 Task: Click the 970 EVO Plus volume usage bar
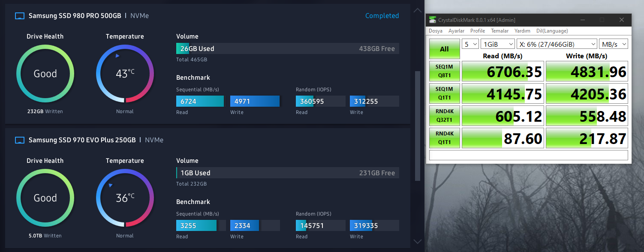[x=288, y=173]
